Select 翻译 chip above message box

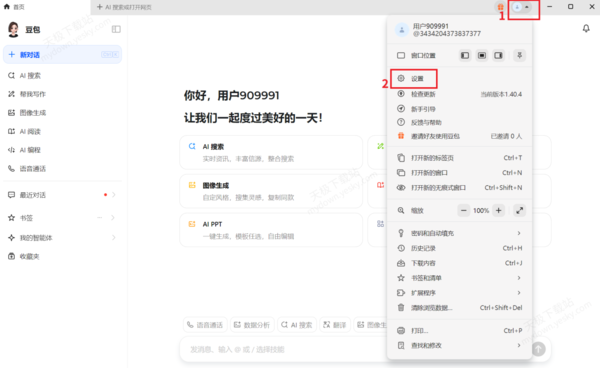pos(335,325)
